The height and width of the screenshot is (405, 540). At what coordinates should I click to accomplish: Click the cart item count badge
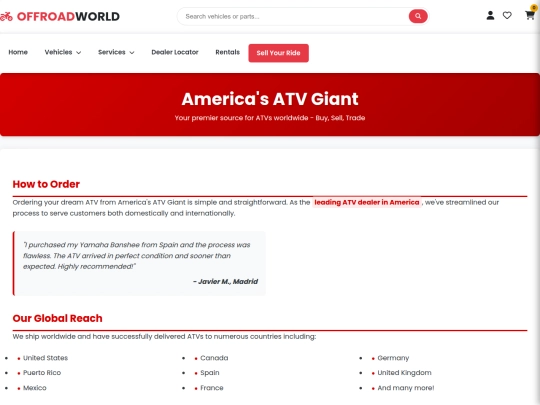tap(534, 8)
